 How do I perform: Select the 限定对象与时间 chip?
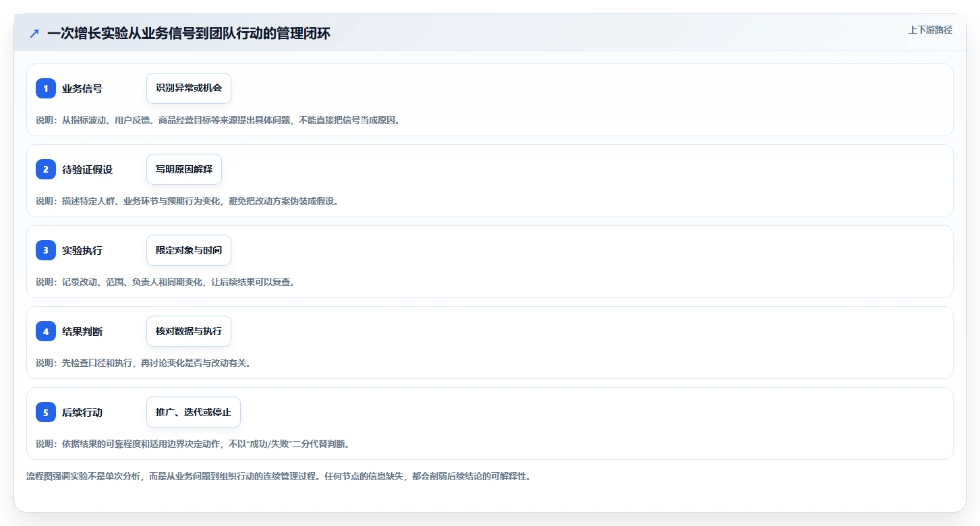(189, 250)
